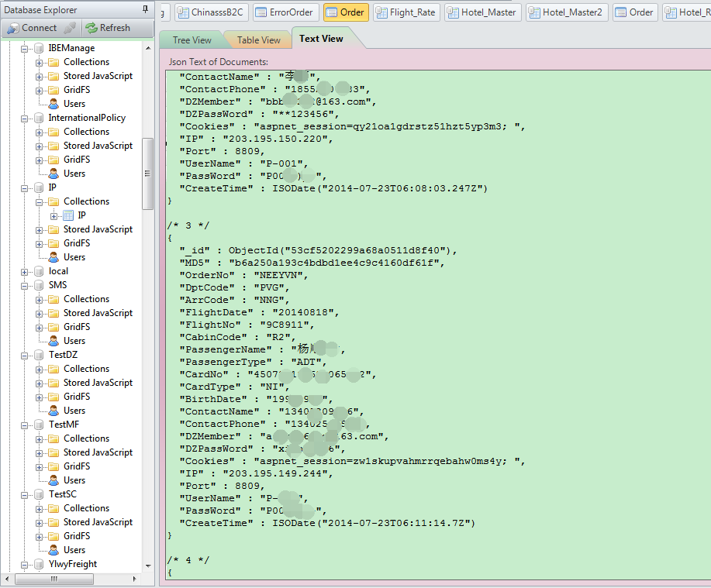Image resolution: width=711 pixels, height=588 pixels.
Task: Click Users icon under SMS
Action: click(53, 341)
